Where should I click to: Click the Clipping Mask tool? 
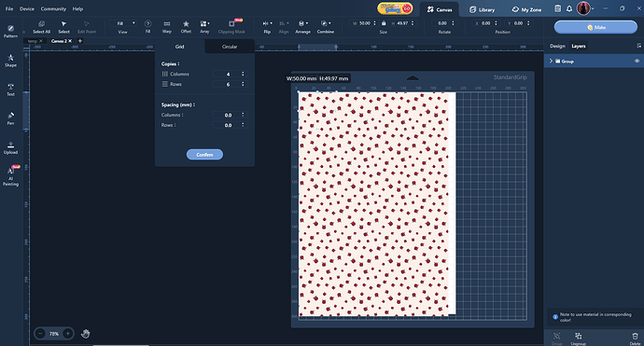click(231, 27)
